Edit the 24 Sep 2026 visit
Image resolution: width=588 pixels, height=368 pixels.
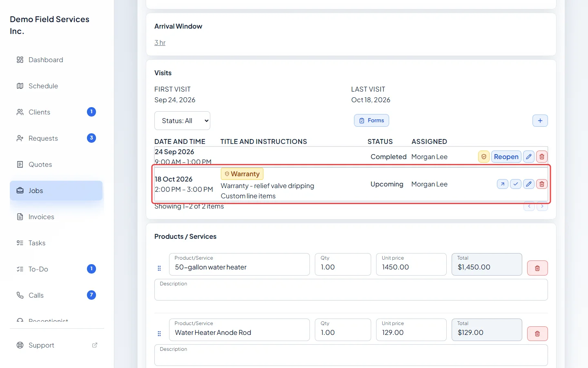coord(529,157)
